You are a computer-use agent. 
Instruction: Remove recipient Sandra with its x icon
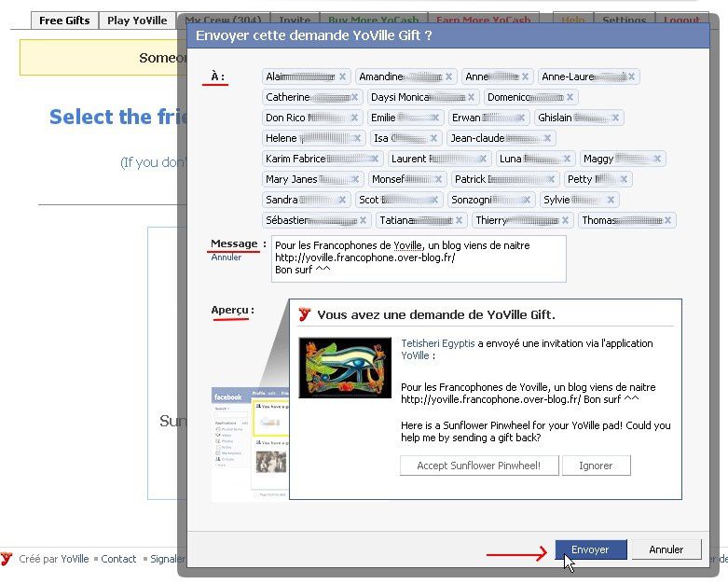coord(342,200)
